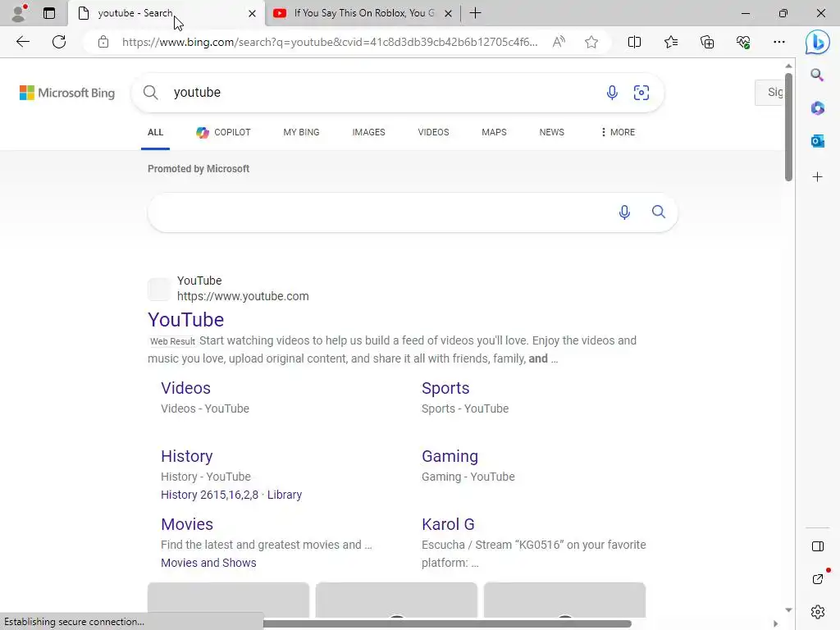Click the Bing search magnifier beside youtube
The width and height of the screenshot is (840, 630).
tap(151, 93)
